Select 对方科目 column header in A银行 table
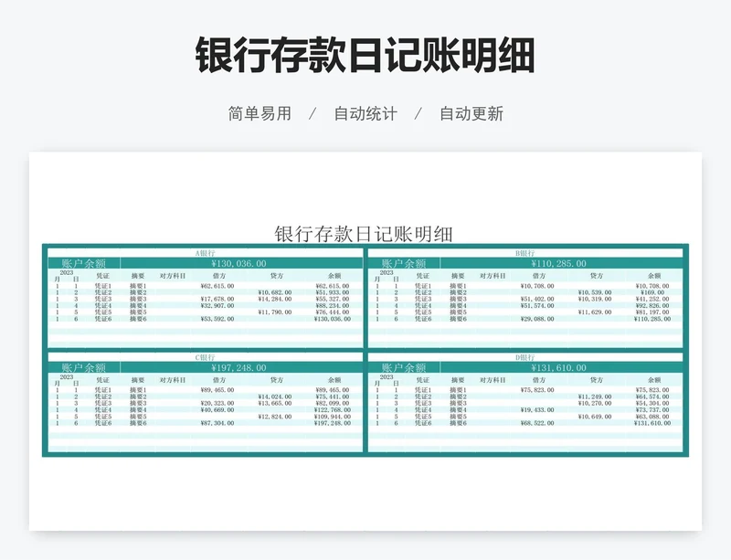This screenshot has width=731, height=560. click(173, 276)
